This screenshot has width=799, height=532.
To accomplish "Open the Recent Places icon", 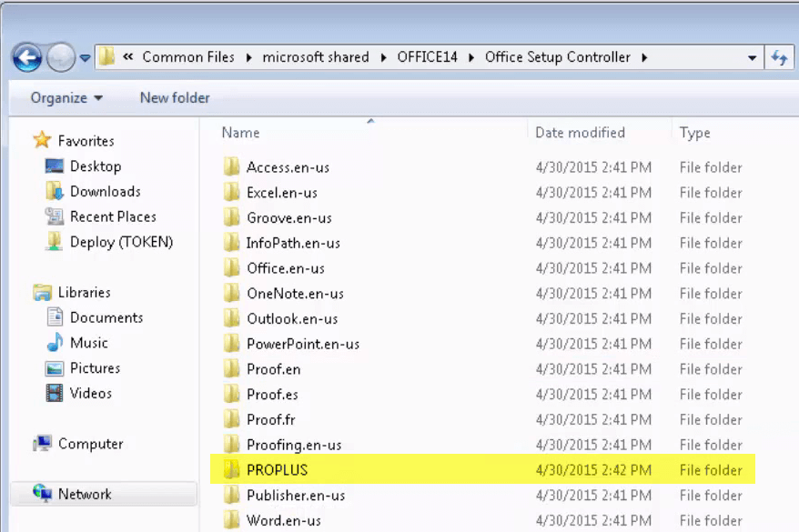I will (55, 216).
